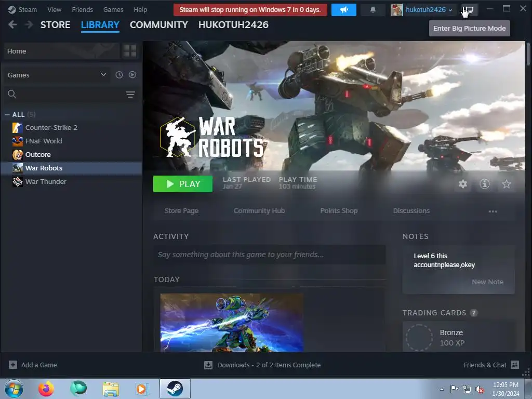Click the Downloads tray icon

pyautogui.click(x=208, y=365)
